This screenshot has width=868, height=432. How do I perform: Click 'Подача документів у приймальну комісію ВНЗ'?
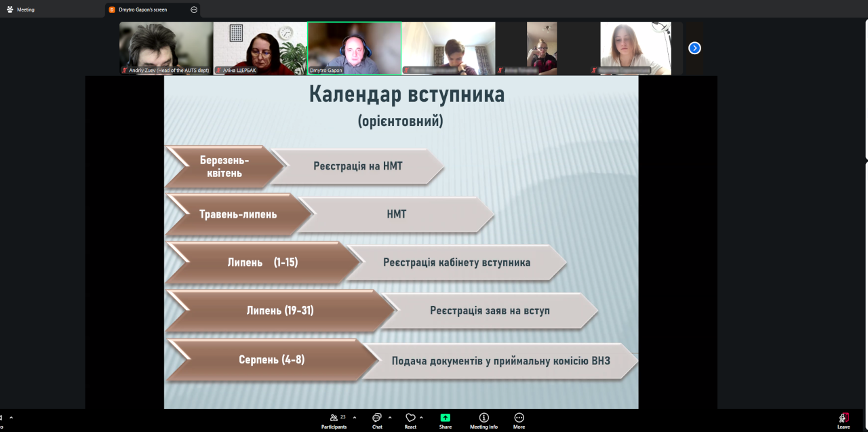pyautogui.click(x=501, y=361)
